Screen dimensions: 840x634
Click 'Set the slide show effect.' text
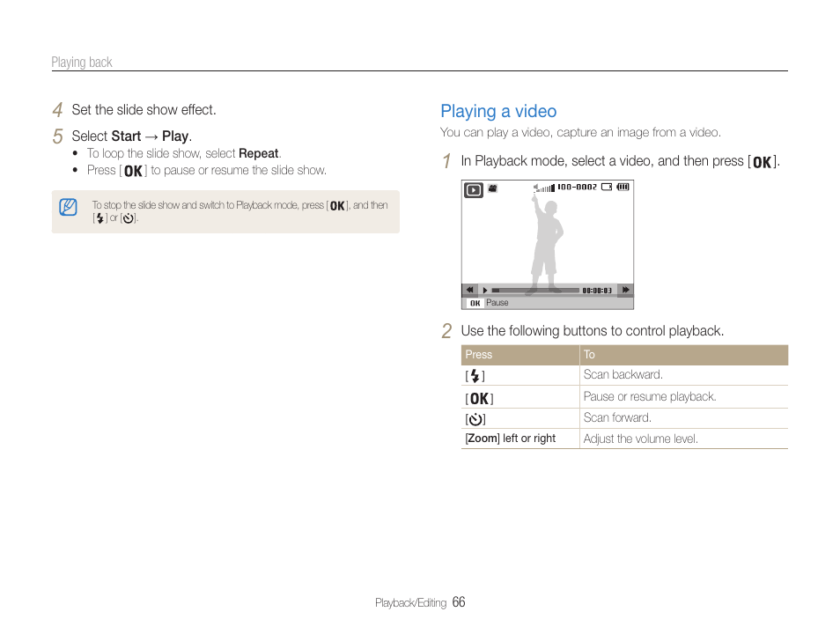144,110
